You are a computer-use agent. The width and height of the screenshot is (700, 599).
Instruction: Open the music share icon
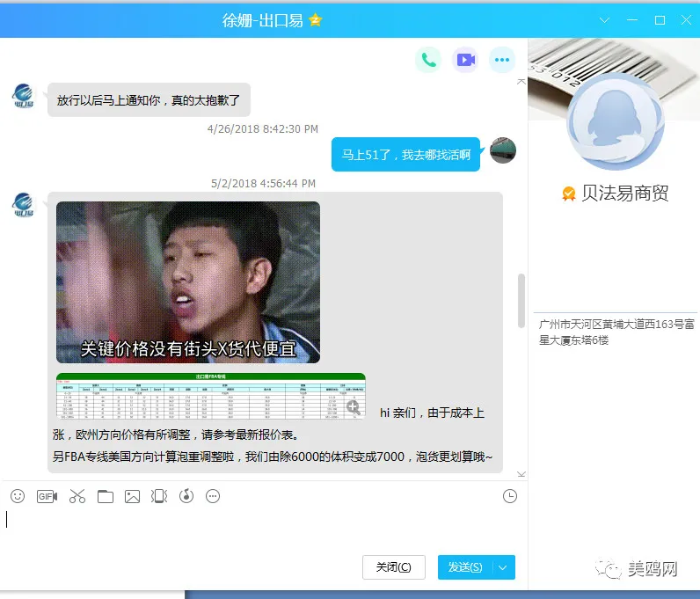186,496
